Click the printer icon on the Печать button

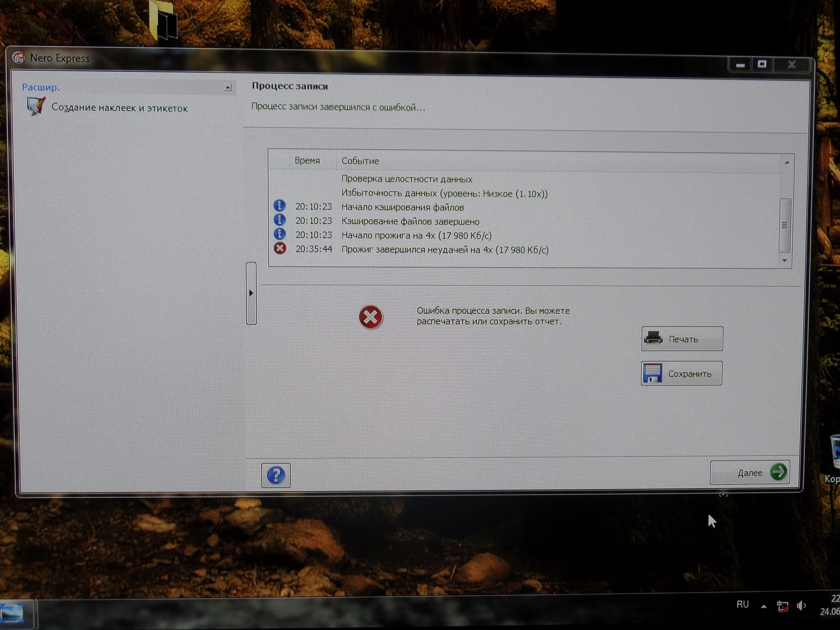pyautogui.click(x=654, y=338)
